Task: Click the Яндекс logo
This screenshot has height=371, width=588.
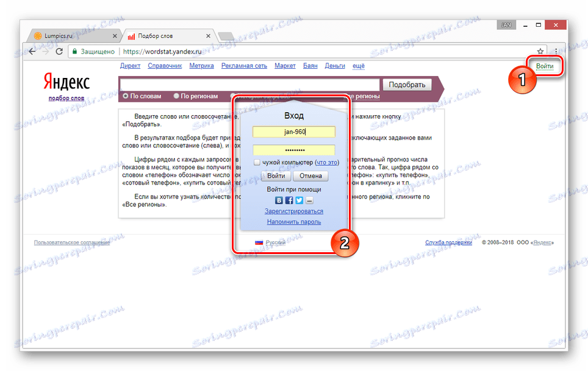Action: (66, 82)
